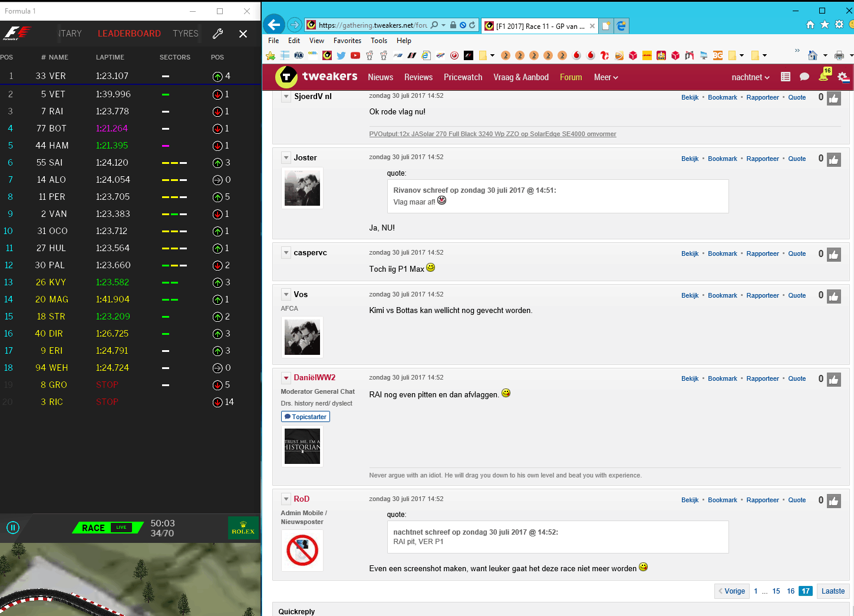This screenshot has height=616, width=854.
Task: Open the Forum section on Tweakers
Action: (571, 77)
